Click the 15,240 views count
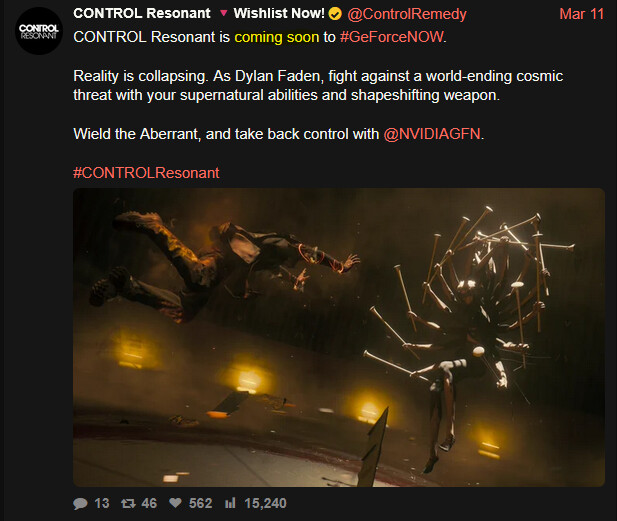The image size is (617, 521). (265, 503)
